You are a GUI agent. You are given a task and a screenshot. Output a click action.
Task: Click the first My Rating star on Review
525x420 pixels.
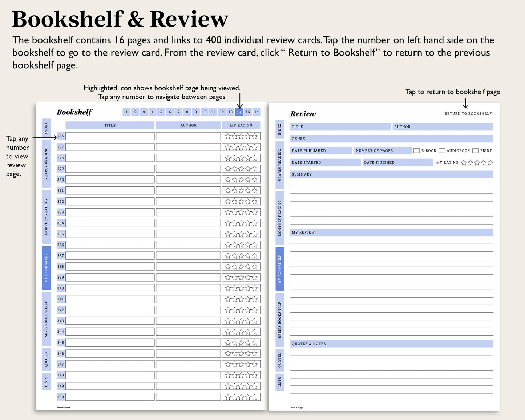pyautogui.click(x=464, y=163)
